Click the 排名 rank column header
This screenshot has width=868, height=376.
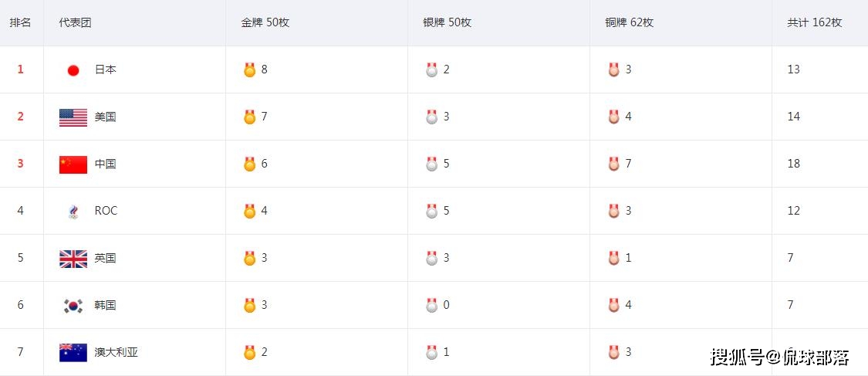point(21,22)
